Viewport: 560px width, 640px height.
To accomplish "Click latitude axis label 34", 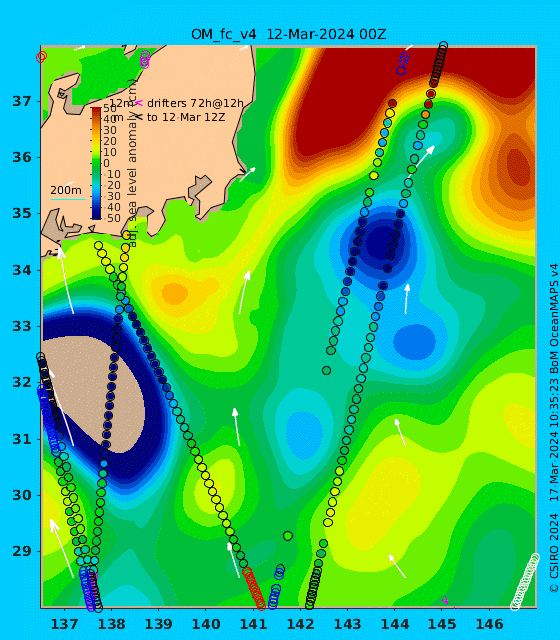I will tap(22, 270).
